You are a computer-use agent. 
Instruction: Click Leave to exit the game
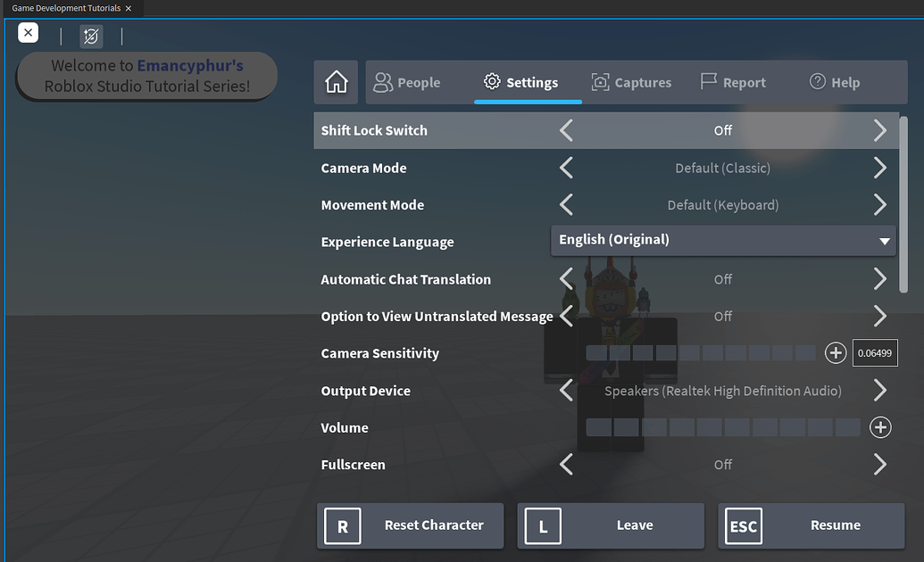pos(610,525)
